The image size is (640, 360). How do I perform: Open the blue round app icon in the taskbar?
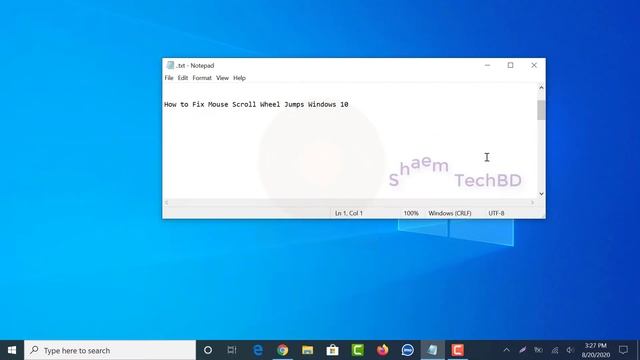coord(407,350)
